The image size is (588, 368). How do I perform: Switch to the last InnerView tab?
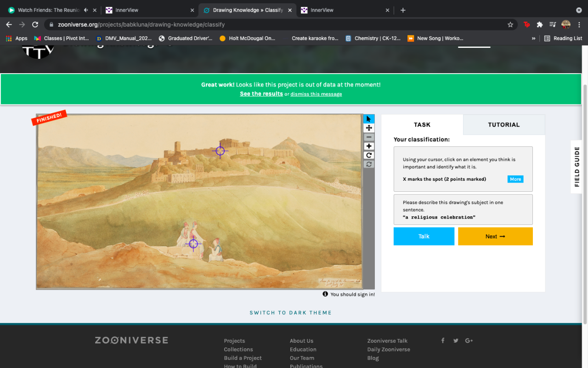322,10
